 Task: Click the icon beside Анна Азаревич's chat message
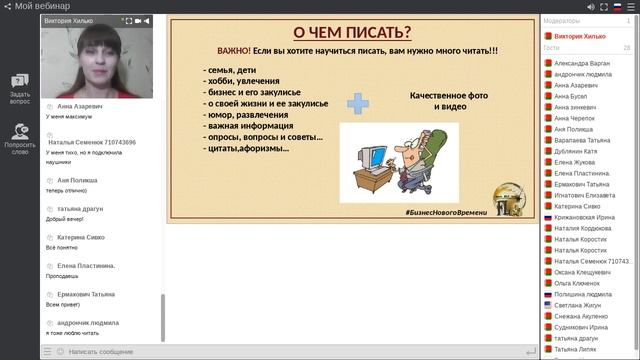click(50, 107)
